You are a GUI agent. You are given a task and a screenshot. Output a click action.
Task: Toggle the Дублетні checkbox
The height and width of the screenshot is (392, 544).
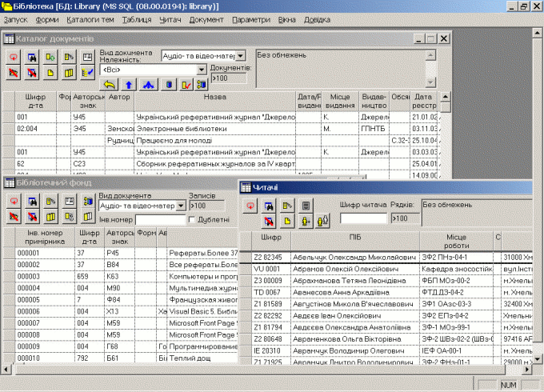(x=191, y=219)
